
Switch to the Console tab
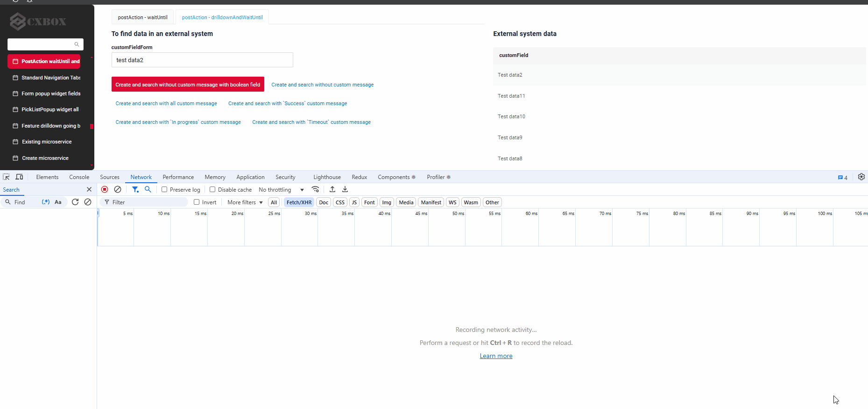[x=79, y=177]
